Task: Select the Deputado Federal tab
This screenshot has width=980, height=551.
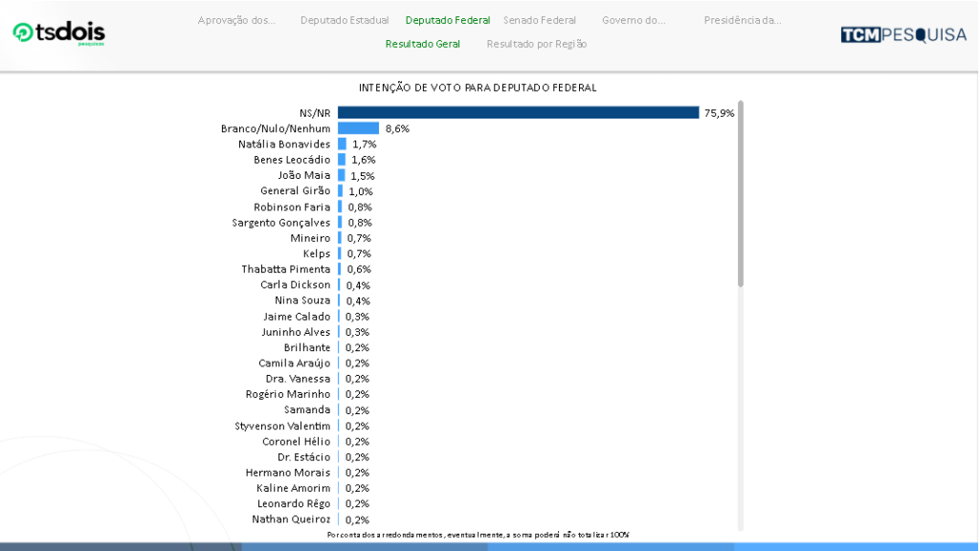Action: [448, 20]
